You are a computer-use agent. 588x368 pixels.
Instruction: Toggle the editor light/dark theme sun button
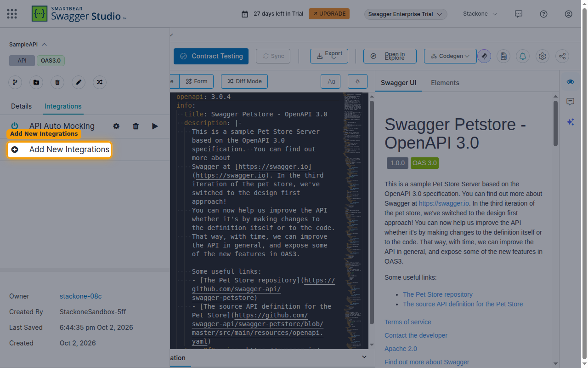point(357,81)
